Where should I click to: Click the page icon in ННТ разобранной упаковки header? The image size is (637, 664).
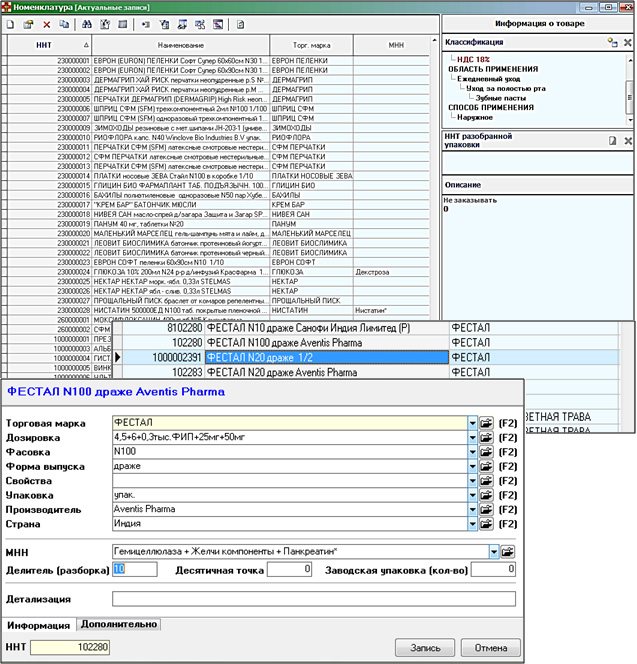612,141
